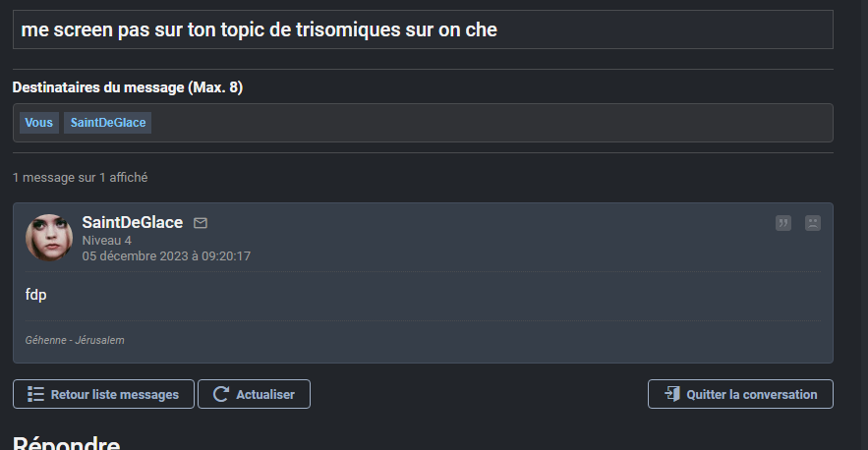
Task: Open SaintDeGlace's avatar picture
Action: (49, 237)
